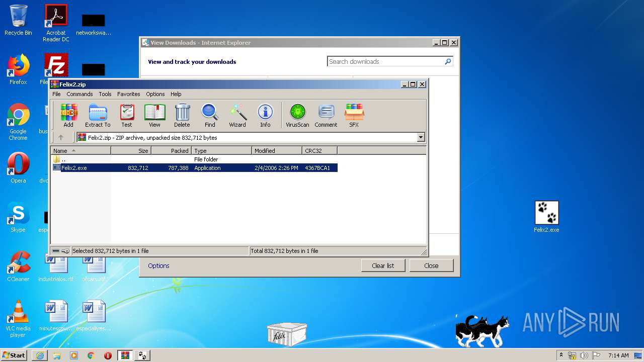Click the Felix trash box desktop toy
The image size is (644, 362).
287,334
